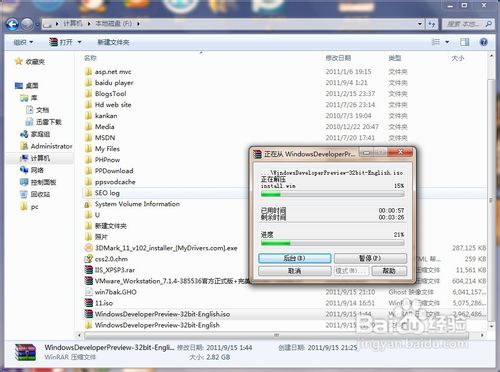The height and width of the screenshot is (372, 500).
Task: Select the BlogsTool folder icon
Action: (88, 94)
